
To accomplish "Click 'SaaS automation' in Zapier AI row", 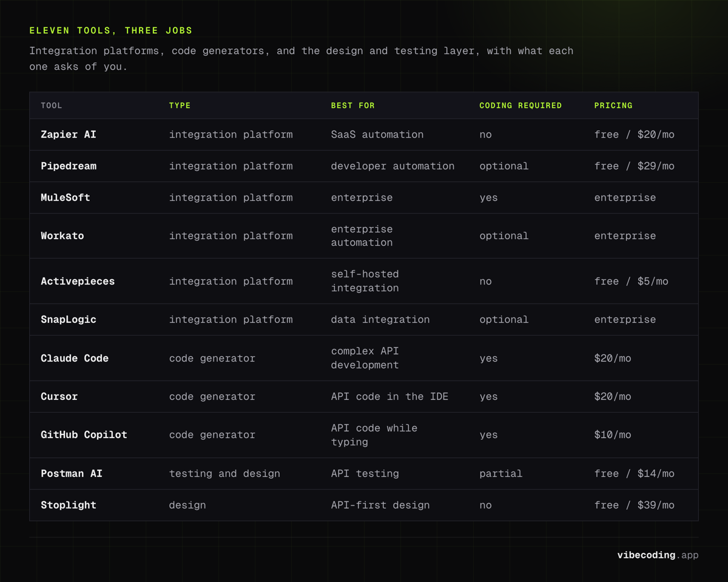I will tap(377, 135).
